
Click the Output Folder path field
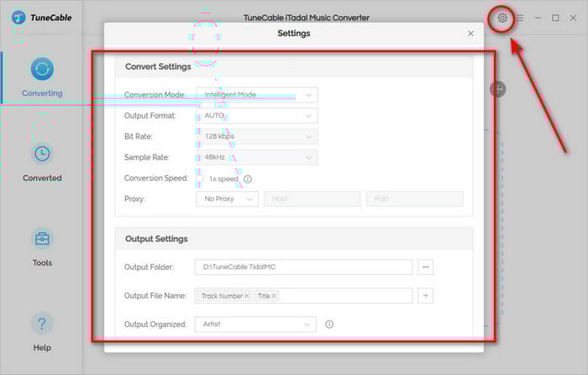pyautogui.click(x=303, y=267)
